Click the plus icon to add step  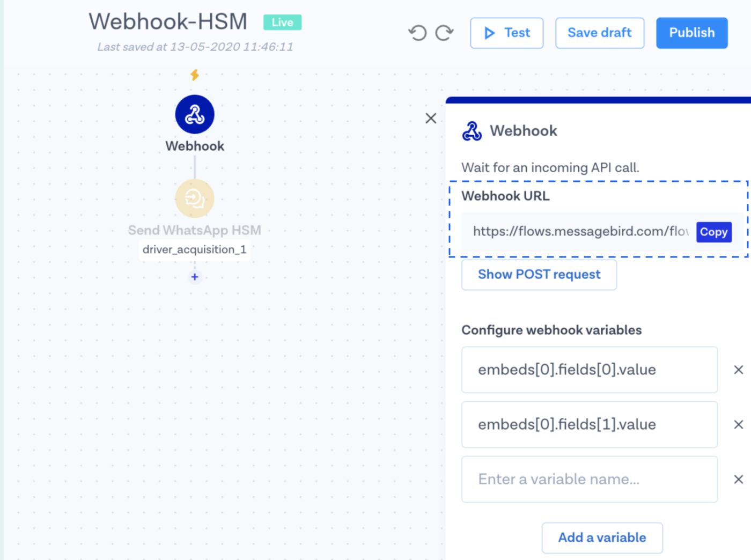[195, 277]
